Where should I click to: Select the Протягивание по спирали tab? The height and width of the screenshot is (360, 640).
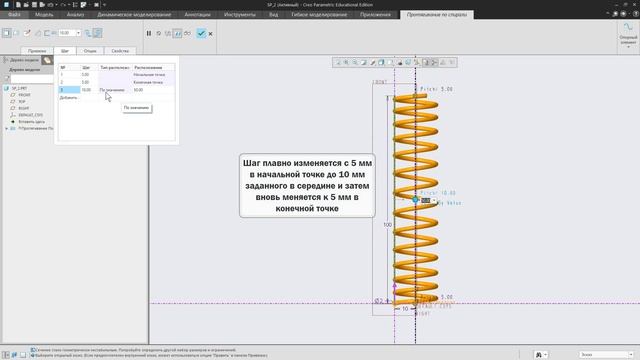tap(437, 15)
